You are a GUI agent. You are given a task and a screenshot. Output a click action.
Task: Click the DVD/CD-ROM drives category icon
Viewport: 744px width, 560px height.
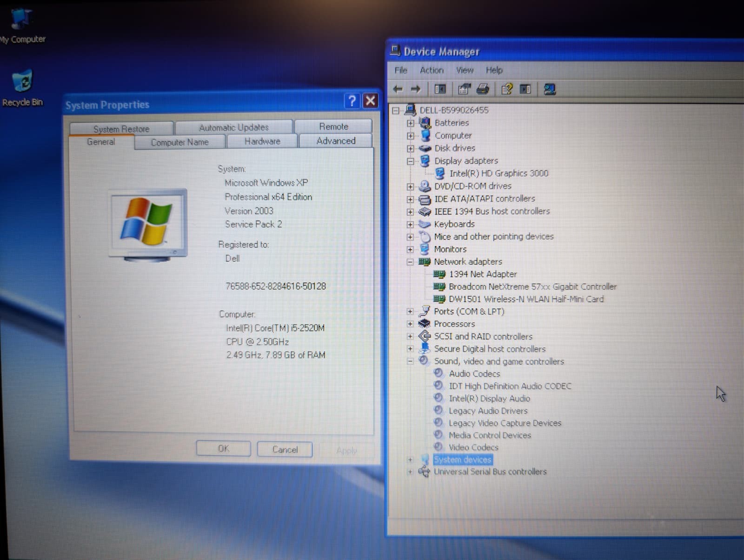coord(425,186)
